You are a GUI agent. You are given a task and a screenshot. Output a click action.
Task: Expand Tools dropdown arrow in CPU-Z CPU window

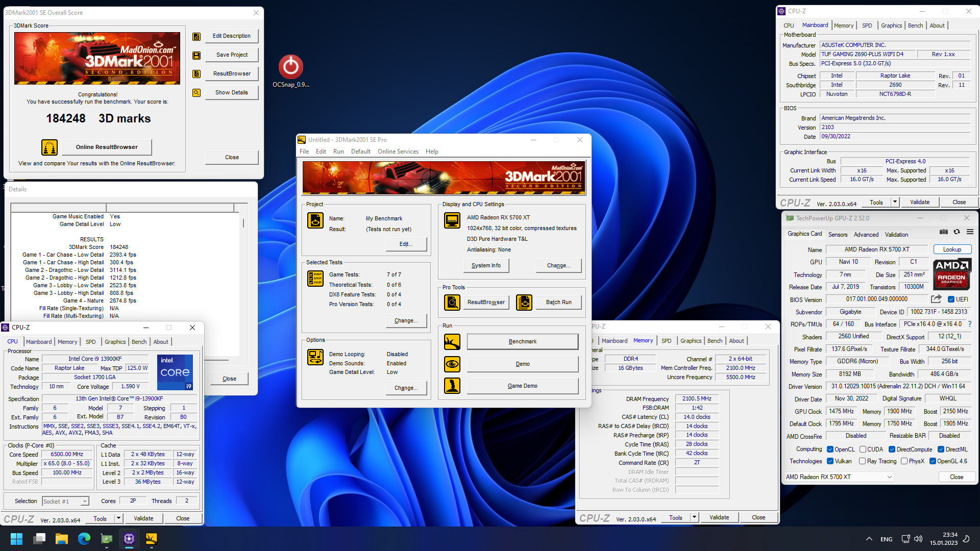point(118,518)
